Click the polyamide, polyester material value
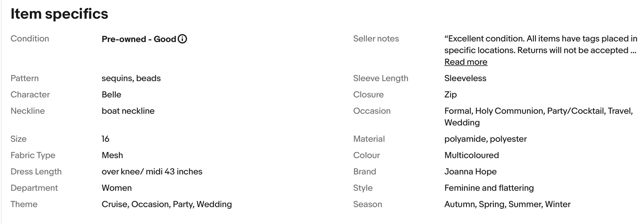Screen dimensions: 644x224 tap(485, 139)
